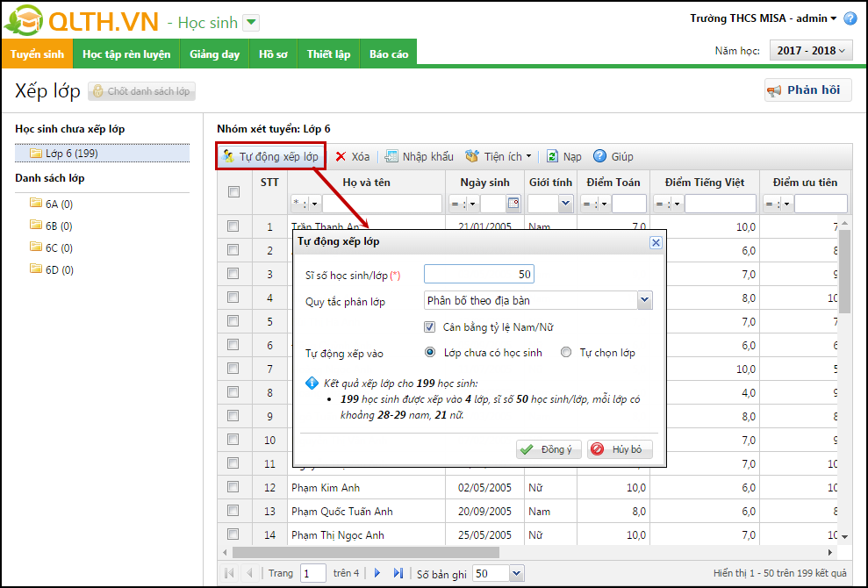Viewport: 868px width, 588px height.
Task: Switch to the Hồ sơ tab
Action: [274, 54]
